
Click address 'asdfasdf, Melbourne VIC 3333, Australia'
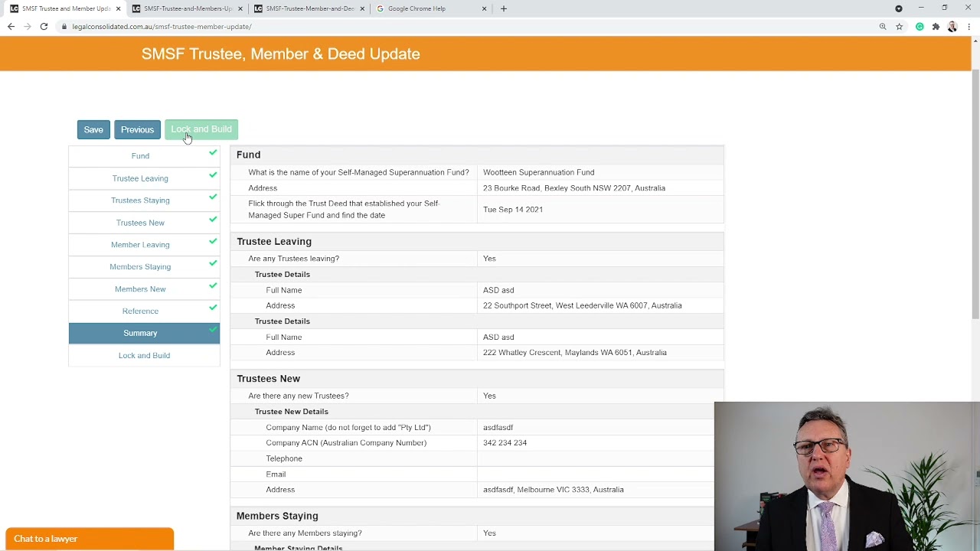click(553, 490)
